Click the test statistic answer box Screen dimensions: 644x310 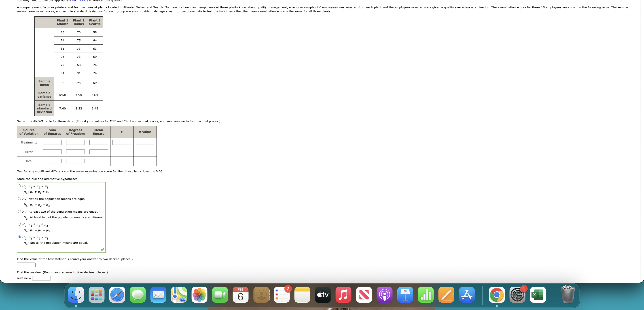coord(26,265)
